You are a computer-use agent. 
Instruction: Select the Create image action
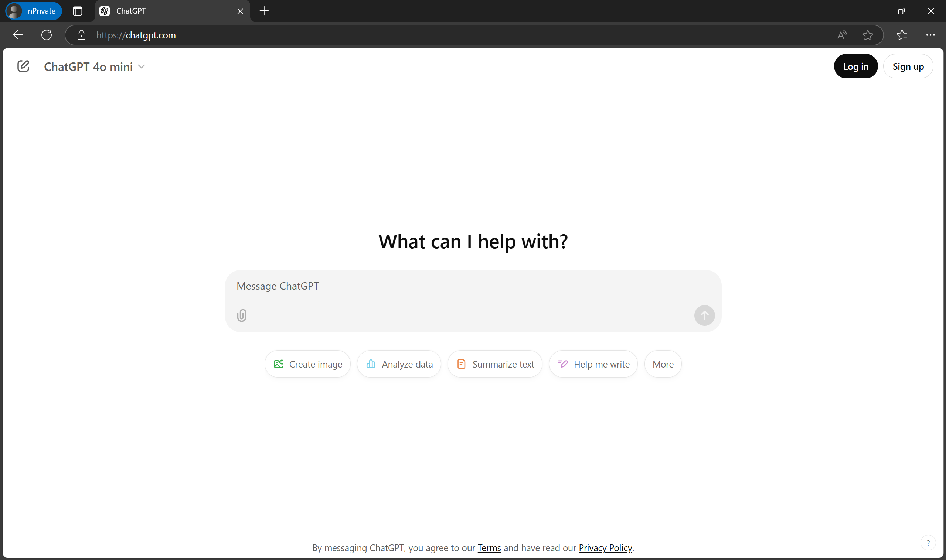pos(307,364)
